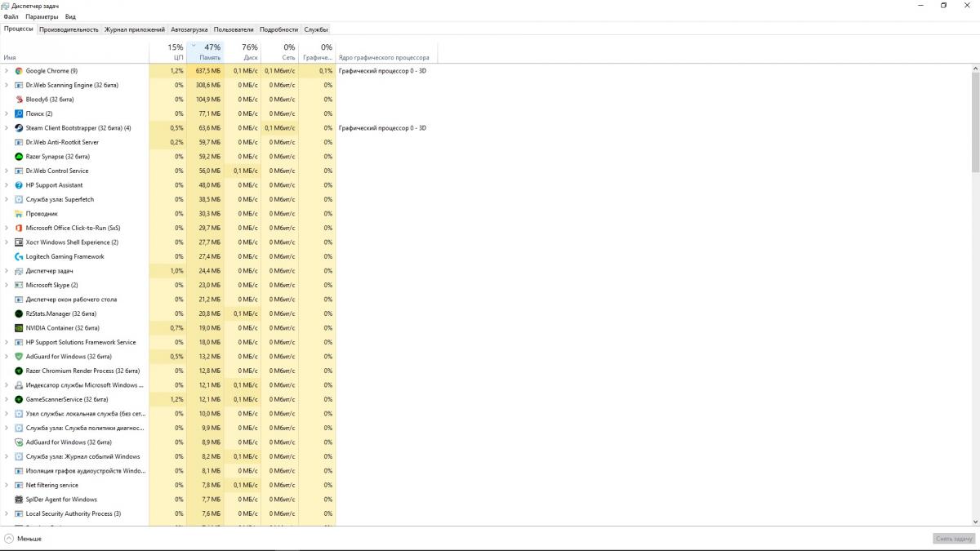This screenshot has width=980, height=551.
Task: Expand the Microsoft Skype (2) group
Action: tap(7, 285)
